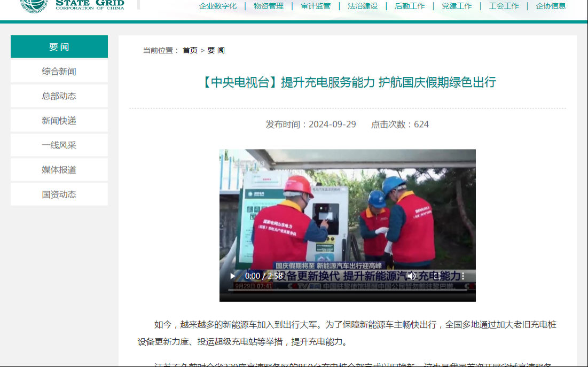Open the 审计监管 menu item
The height and width of the screenshot is (367, 588).
(x=316, y=6)
